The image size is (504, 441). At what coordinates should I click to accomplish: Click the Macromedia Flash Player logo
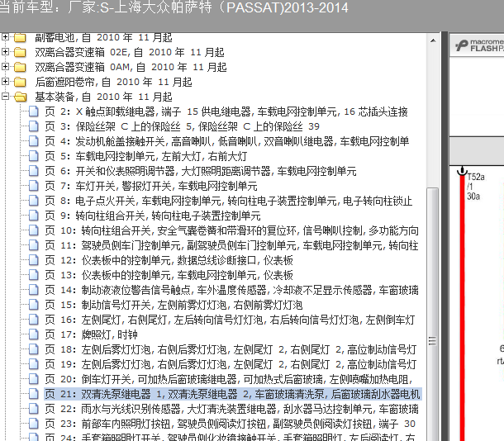tap(479, 45)
